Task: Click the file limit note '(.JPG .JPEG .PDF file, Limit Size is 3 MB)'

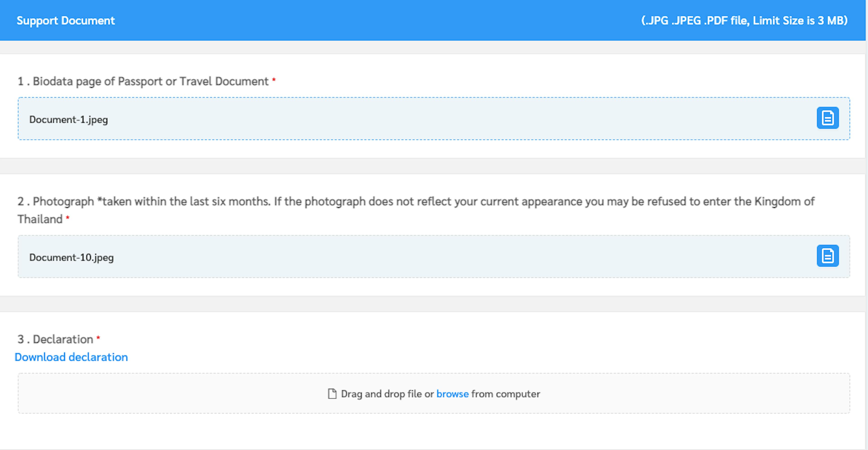Action: [744, 21]
